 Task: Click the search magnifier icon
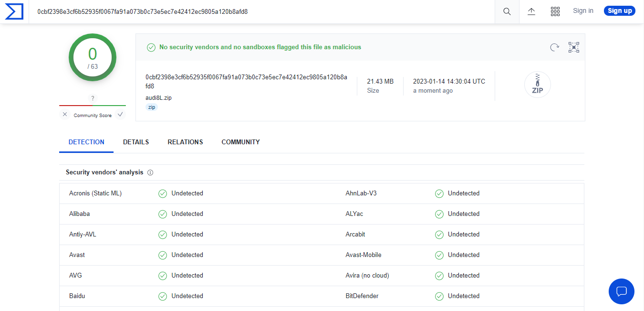click(x=507, y=11)
